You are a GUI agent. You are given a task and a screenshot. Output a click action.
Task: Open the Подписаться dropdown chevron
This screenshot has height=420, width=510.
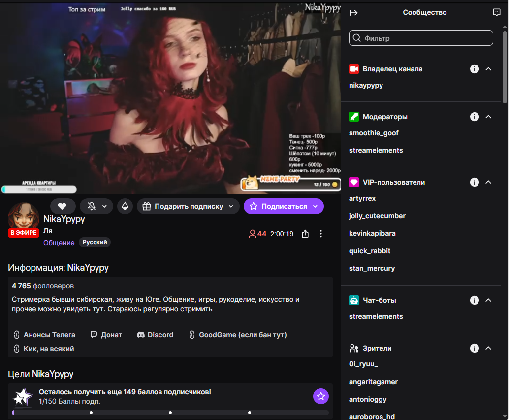point(315,206)
